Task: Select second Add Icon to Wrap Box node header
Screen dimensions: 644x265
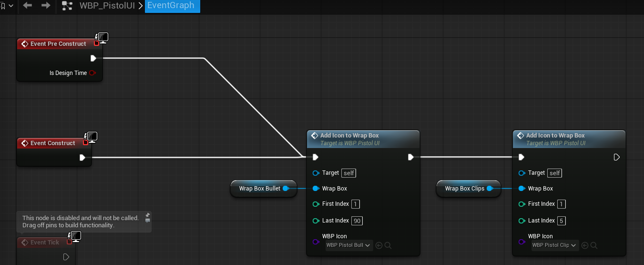Action: (569, 139)
